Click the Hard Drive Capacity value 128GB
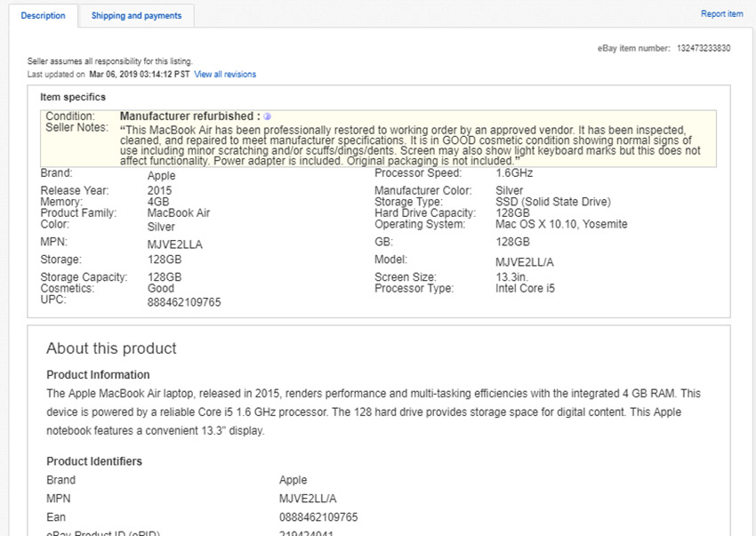 click(512, 213)
